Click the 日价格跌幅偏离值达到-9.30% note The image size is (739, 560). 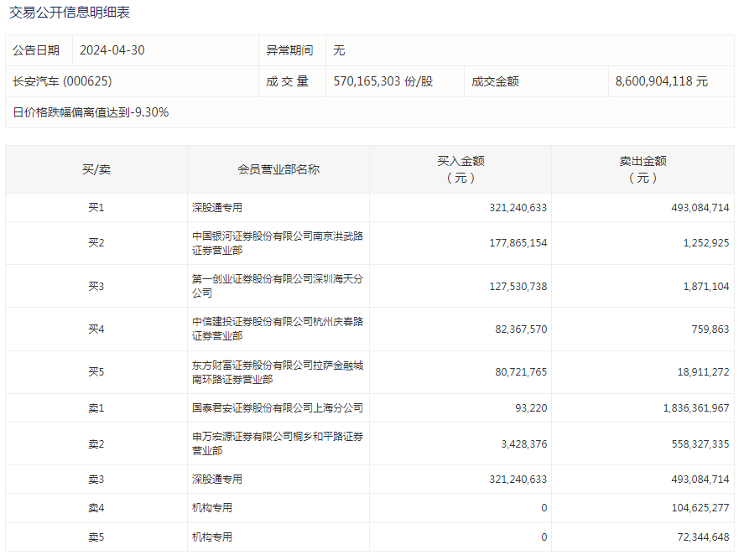[91, 112]
